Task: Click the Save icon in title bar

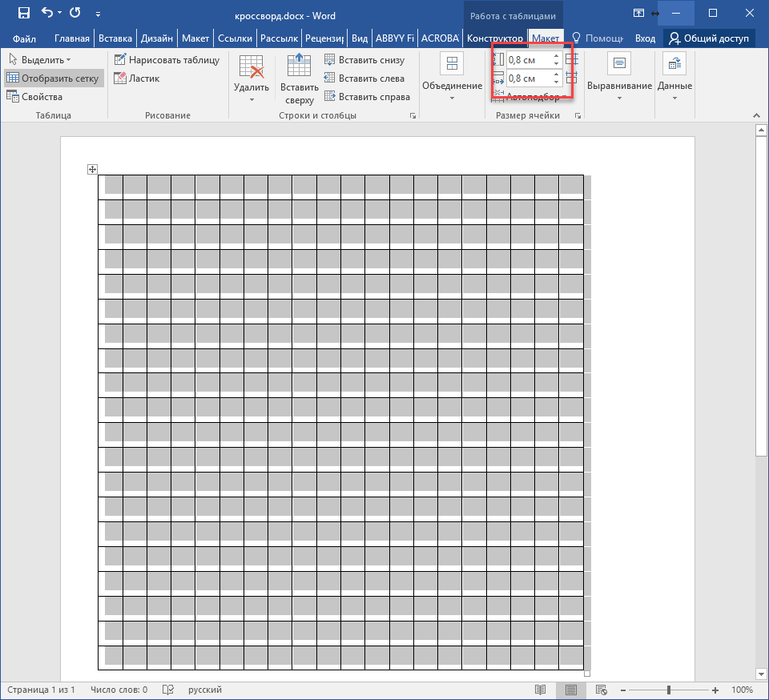Action: point(24,13)
